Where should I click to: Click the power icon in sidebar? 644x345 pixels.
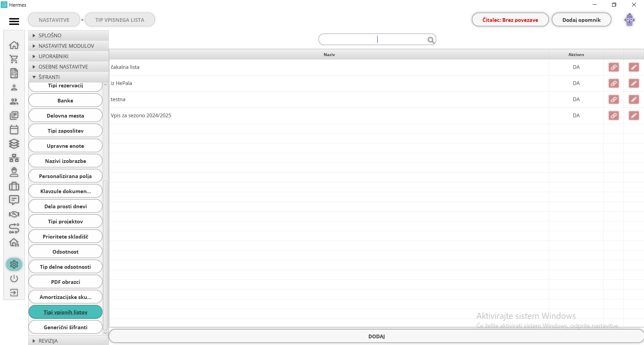14,278
